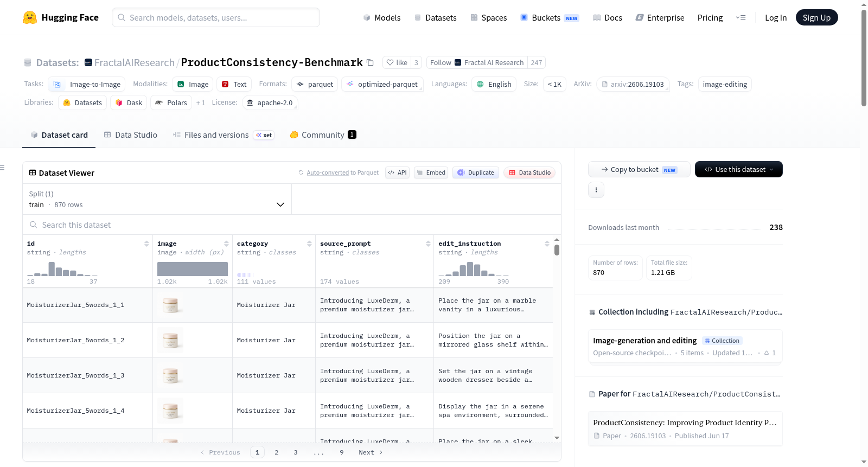The image size is (868, 467).
Task: Open the Files and versions tab
Action: [224, 135]
